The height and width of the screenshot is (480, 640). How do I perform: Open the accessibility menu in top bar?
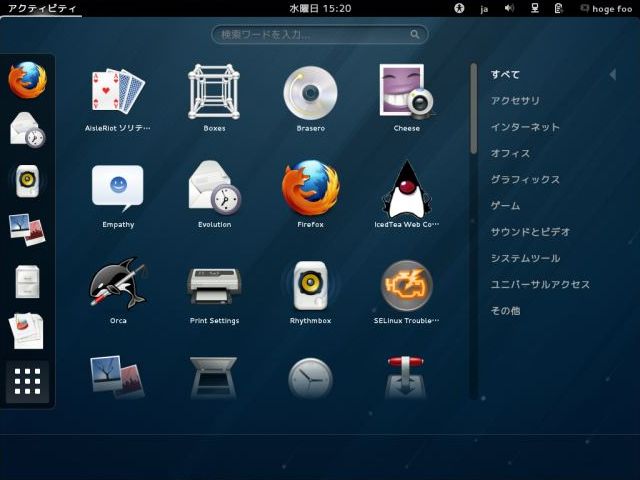pyautogui.click(x=459, y=8)
